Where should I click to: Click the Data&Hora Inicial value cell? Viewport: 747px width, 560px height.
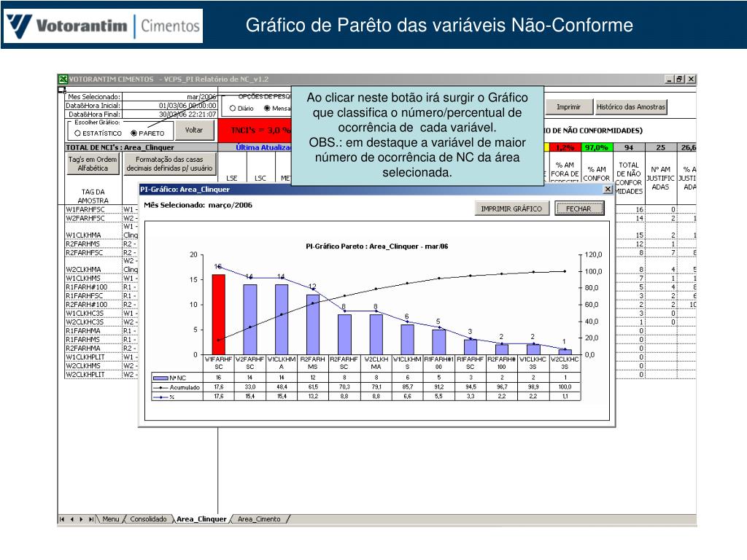(169, 105)
